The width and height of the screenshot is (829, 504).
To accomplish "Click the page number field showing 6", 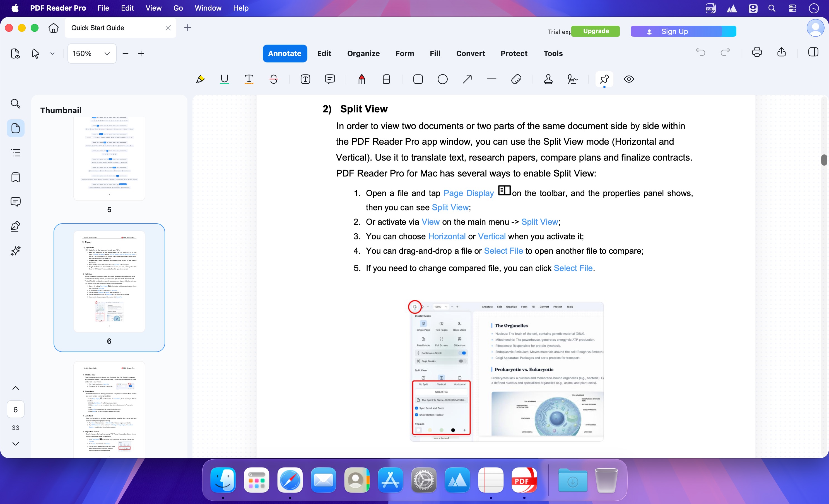I will pyautogui.click(x=15, y=409).
